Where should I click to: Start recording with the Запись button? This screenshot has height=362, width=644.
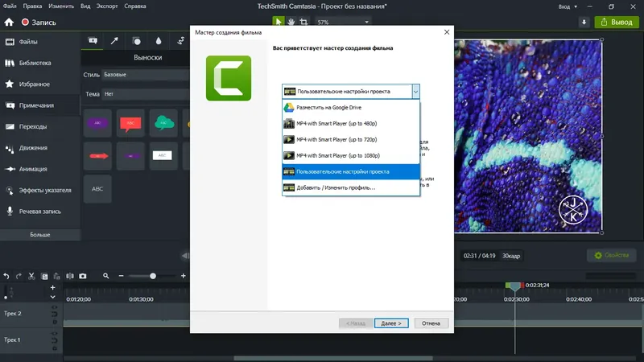pyautogui.click(x=39, y=23)
